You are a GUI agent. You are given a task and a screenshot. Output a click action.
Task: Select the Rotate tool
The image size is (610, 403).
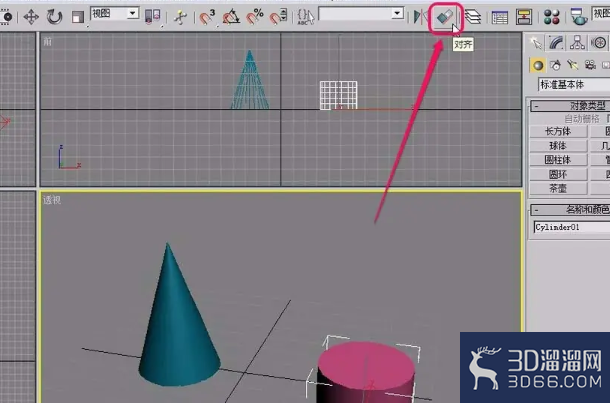(x=54, y=17)
